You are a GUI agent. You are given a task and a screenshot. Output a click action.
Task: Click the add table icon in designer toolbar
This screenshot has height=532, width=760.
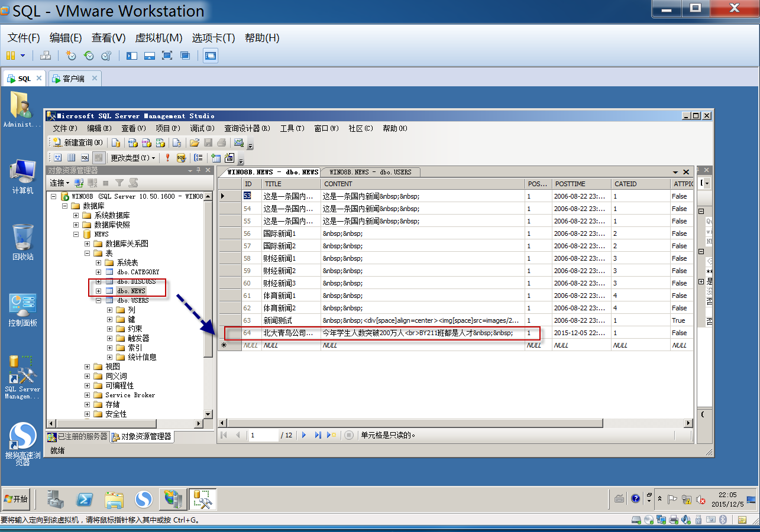point(216,157)
